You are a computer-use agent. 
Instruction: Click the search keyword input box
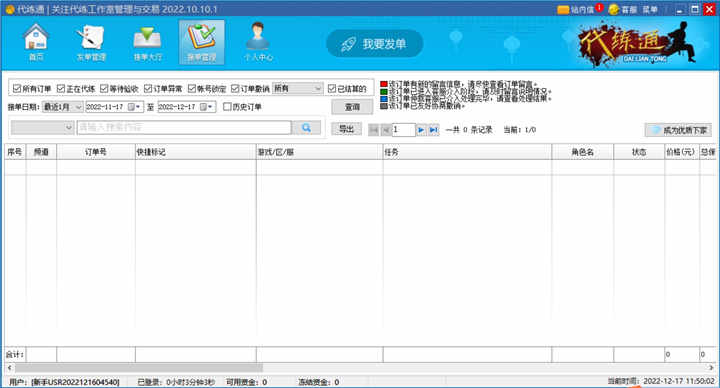click(184, 127)
